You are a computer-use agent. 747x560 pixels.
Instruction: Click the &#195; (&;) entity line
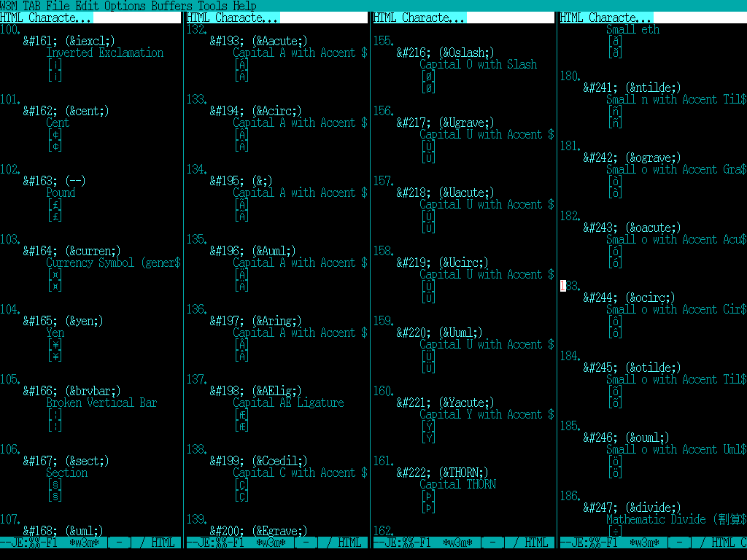[241, 181]
